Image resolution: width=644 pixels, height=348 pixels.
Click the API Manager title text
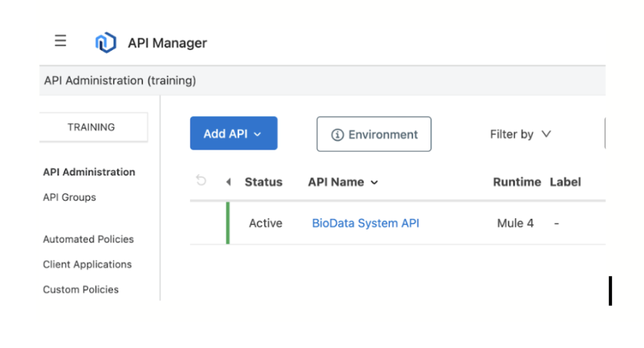tap(167, 43)
